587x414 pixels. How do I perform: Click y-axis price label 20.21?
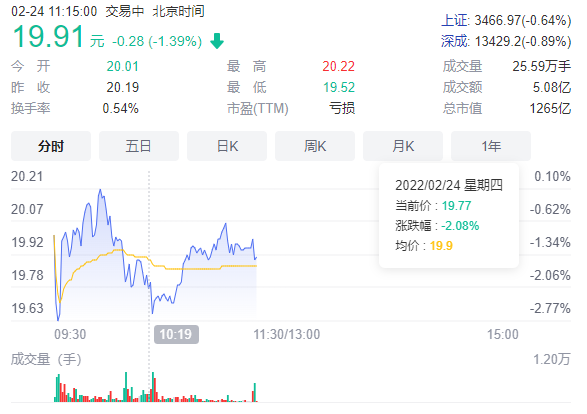click(x=27, y=176)
